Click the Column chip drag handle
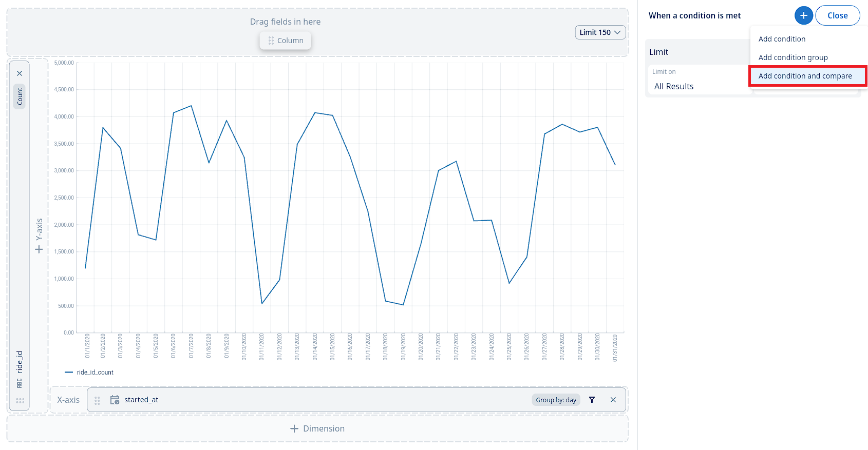 [271, 41]
